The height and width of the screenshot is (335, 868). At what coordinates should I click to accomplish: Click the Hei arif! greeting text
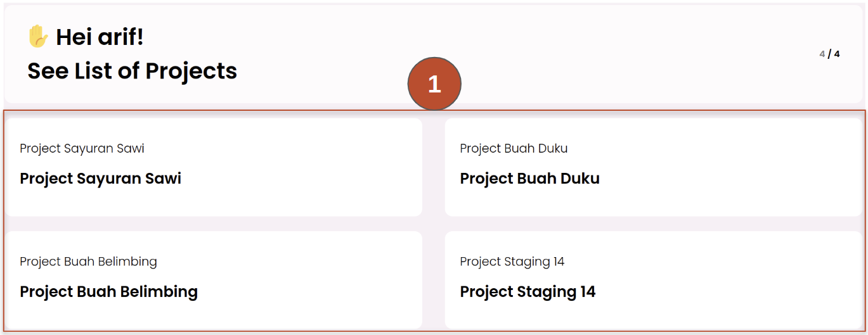(100, 37)
